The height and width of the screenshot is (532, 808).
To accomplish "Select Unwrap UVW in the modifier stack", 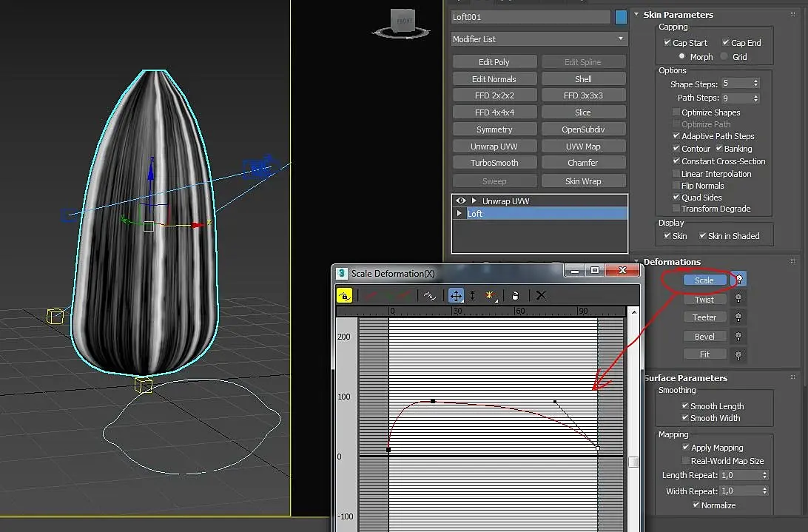I will 506,201.
